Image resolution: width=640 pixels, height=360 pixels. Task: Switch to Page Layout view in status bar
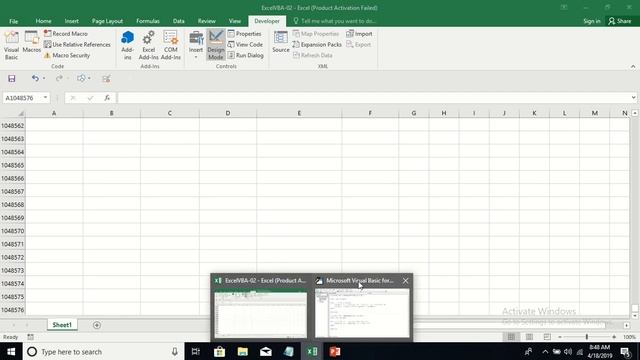(x=529, y=337)
